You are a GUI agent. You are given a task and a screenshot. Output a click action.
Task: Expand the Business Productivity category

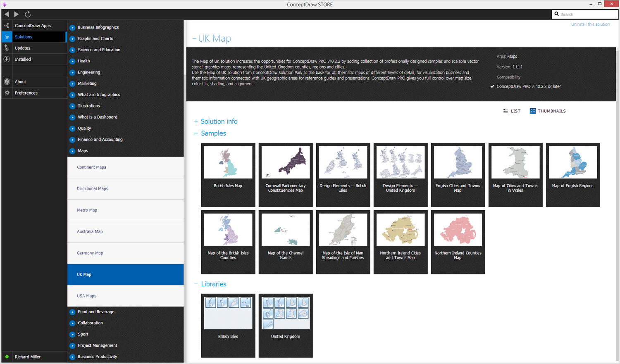72,357
